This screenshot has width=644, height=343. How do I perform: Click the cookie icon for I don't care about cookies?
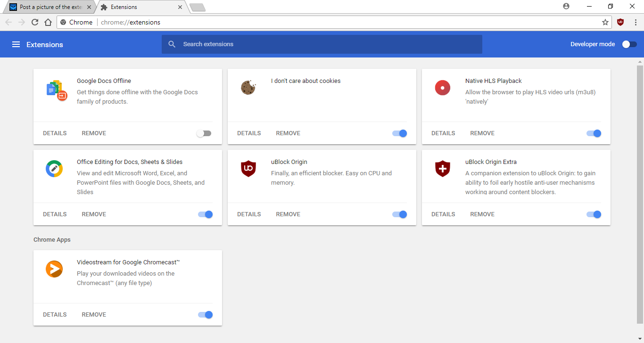point(248,87)
